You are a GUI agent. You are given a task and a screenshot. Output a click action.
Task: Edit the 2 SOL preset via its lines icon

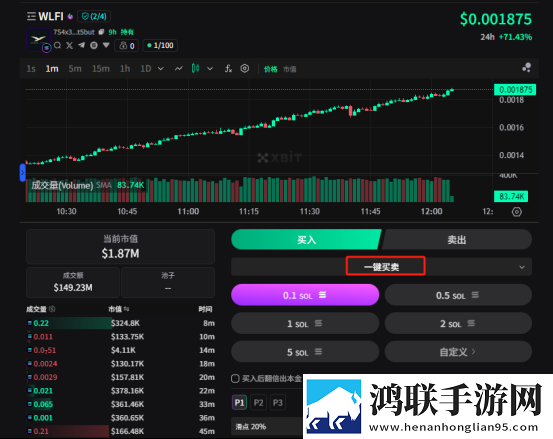[471, 323]
